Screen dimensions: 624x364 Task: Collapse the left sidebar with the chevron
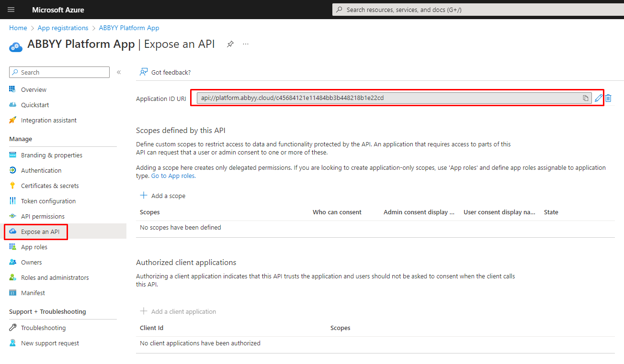point(119,72)
